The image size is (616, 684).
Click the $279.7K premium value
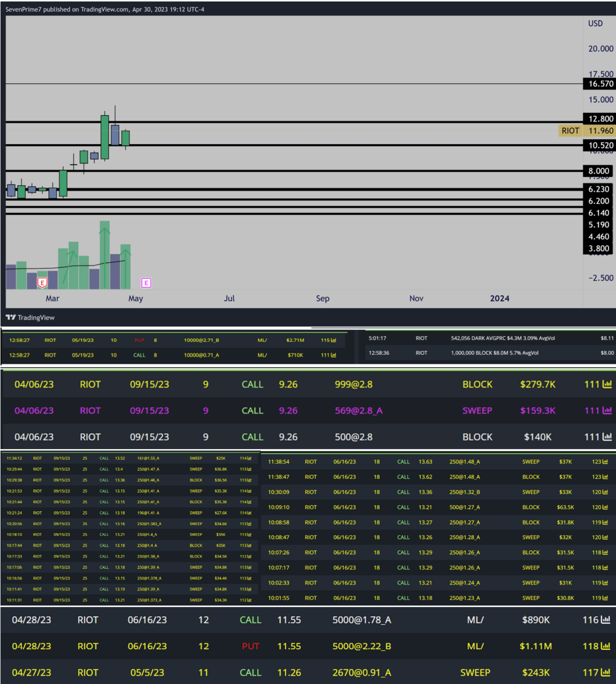pyautogui.click(x=537, y=385)
